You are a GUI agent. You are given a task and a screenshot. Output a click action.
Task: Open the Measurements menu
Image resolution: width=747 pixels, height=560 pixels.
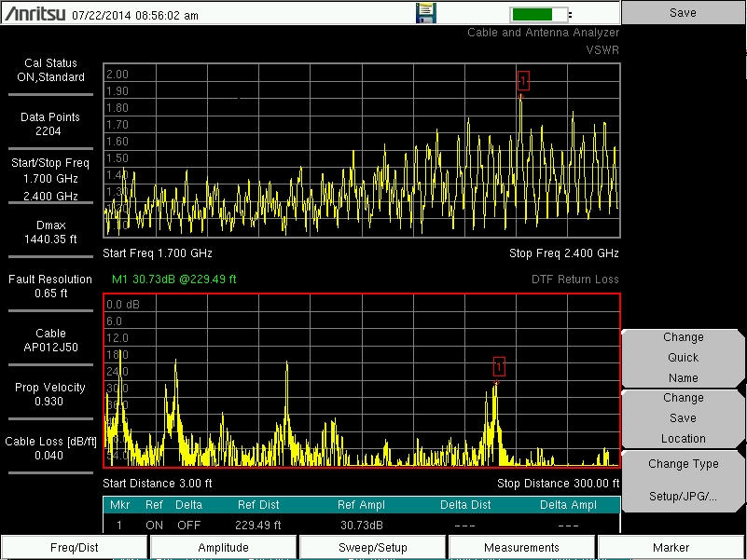tap(522, 548)
